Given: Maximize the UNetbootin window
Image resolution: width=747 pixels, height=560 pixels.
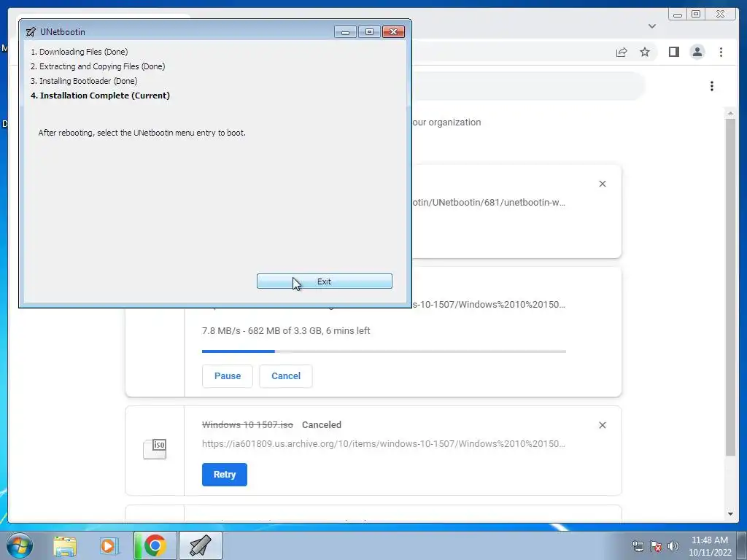Looking at the screenshot, I should (x=369, y=32).
